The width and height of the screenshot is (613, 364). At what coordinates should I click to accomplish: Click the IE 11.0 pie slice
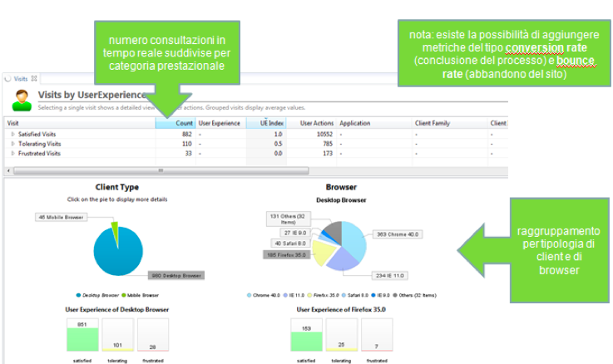[x=341, y=259]
